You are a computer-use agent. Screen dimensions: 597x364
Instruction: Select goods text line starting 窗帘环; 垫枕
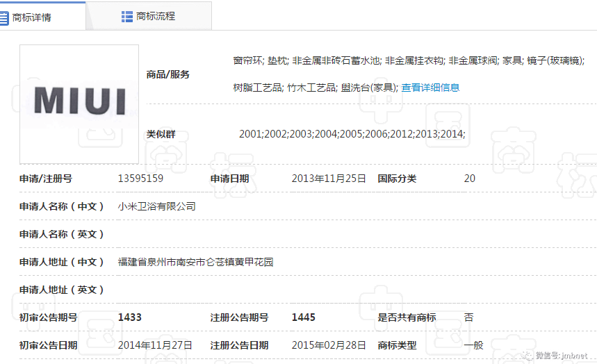coord(409,60)
